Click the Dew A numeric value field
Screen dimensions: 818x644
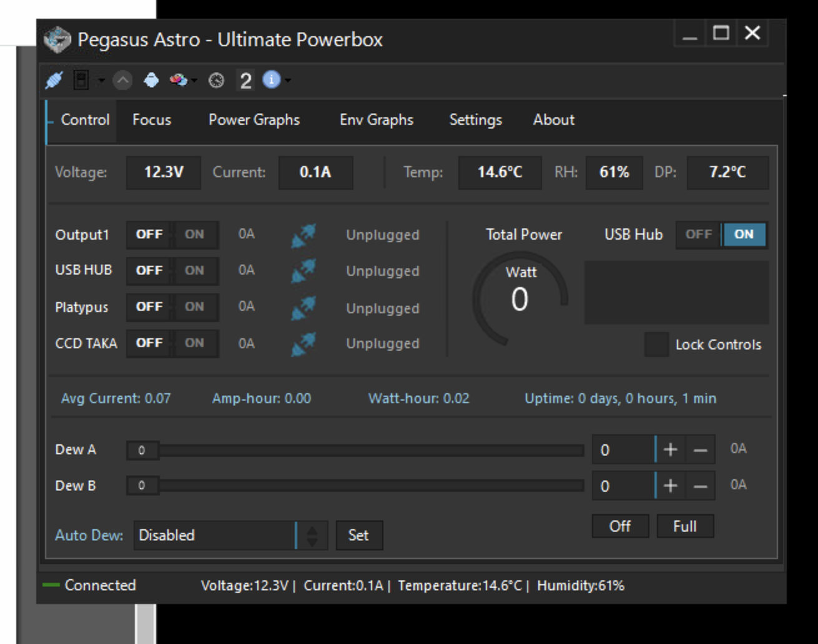tap(623, 450)
